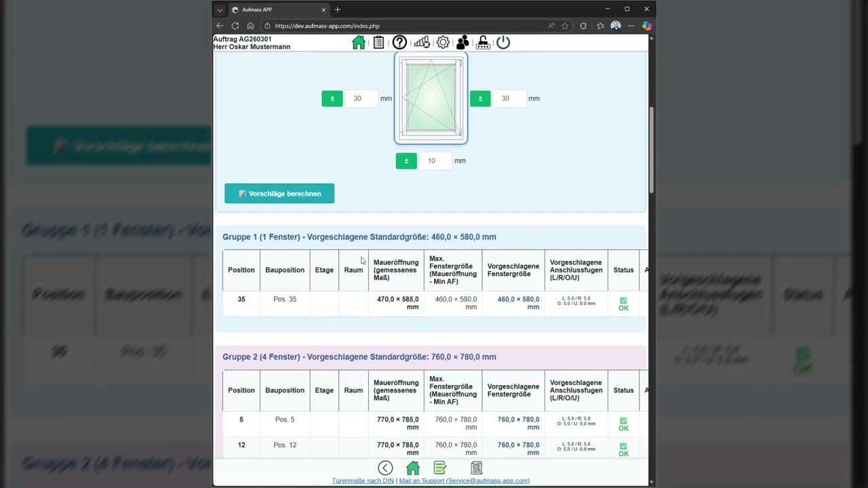The height and width of the screenshot is (488, 868).
Task: Close the Aufmass APP tab
Action: (x=323, y=9)
